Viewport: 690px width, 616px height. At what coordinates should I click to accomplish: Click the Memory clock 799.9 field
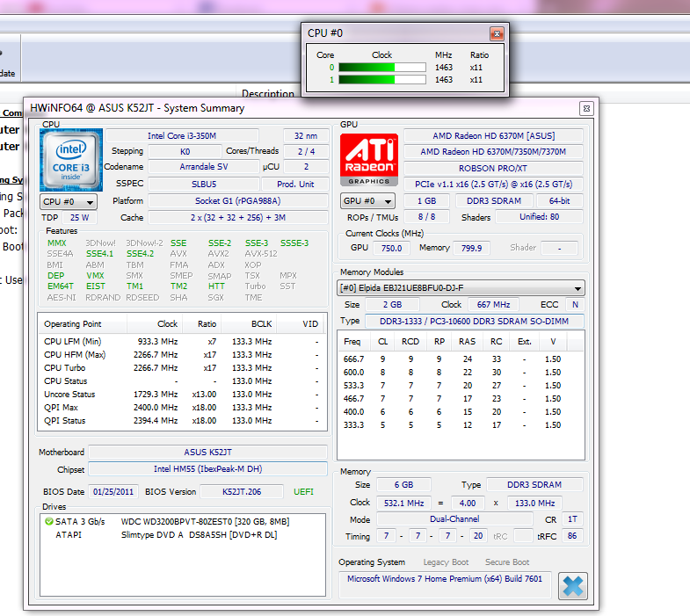click(472, 248)
